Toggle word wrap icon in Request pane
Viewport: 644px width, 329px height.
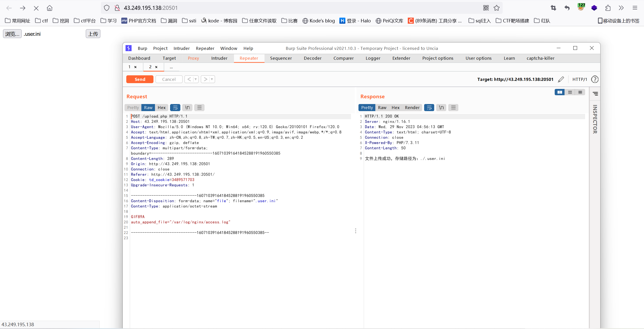175,108
